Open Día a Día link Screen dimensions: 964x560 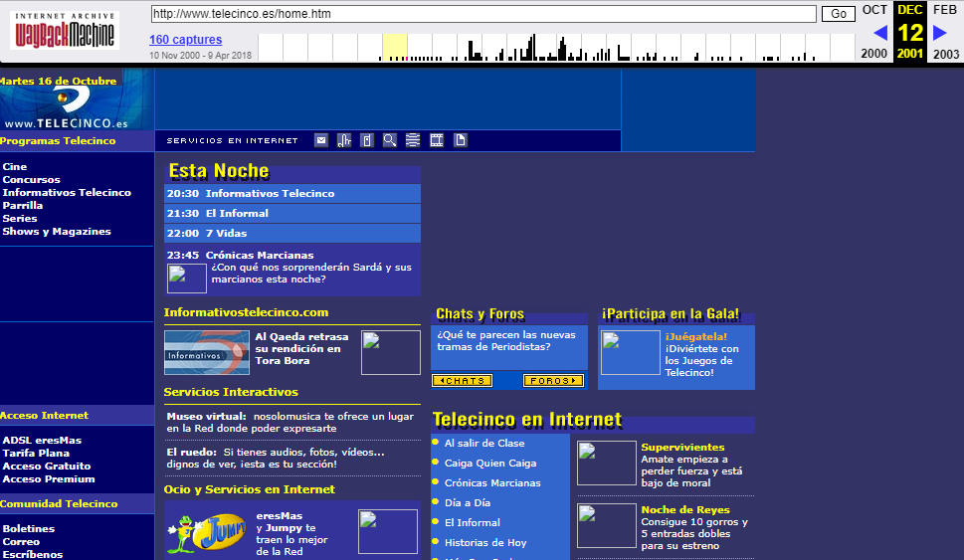[x=468, y=503]
